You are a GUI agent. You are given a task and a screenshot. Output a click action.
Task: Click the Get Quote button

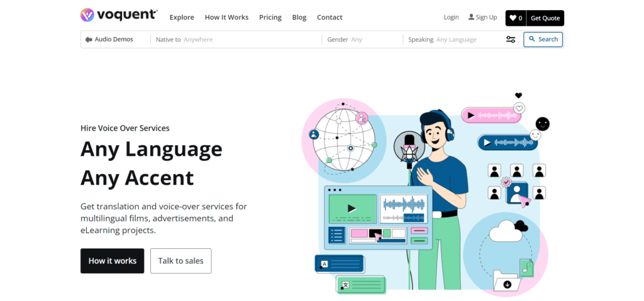[x=545, y=18]
